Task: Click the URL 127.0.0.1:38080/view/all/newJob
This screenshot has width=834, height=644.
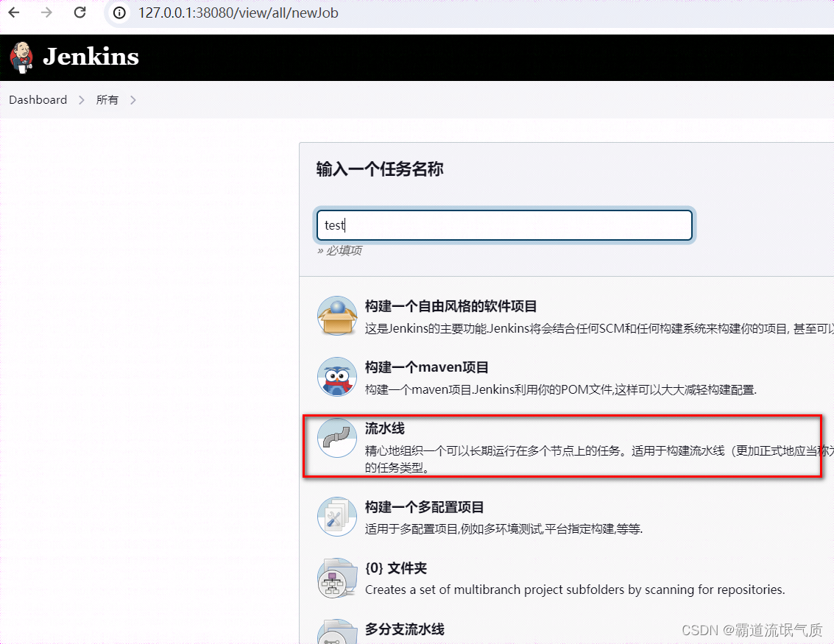Action: click(238, 13)
